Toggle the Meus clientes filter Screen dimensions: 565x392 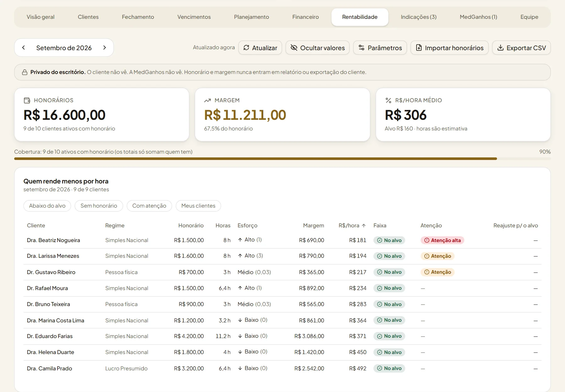coord(198,206)
